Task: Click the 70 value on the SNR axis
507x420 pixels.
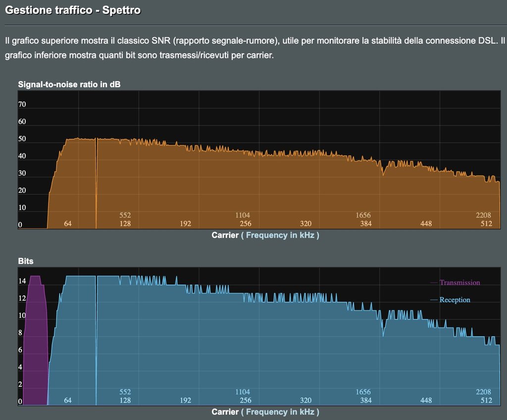Action: pyautogui.click(x=22, y=105)
